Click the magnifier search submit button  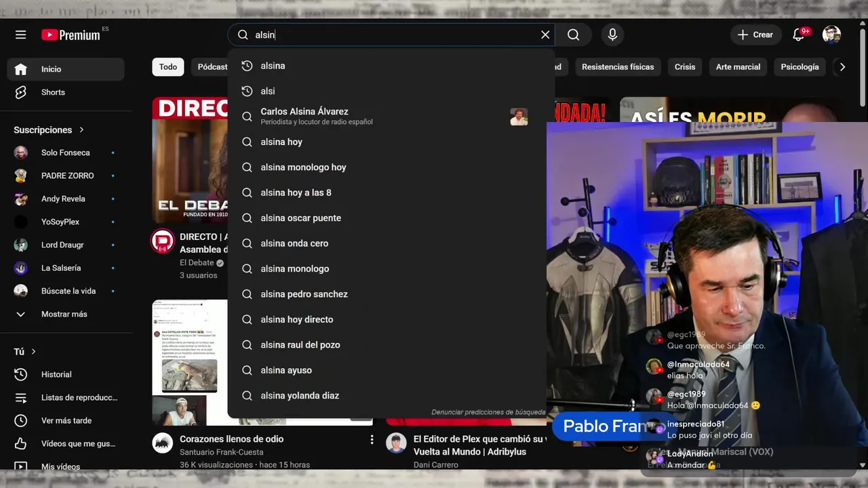tap(573, 35)
